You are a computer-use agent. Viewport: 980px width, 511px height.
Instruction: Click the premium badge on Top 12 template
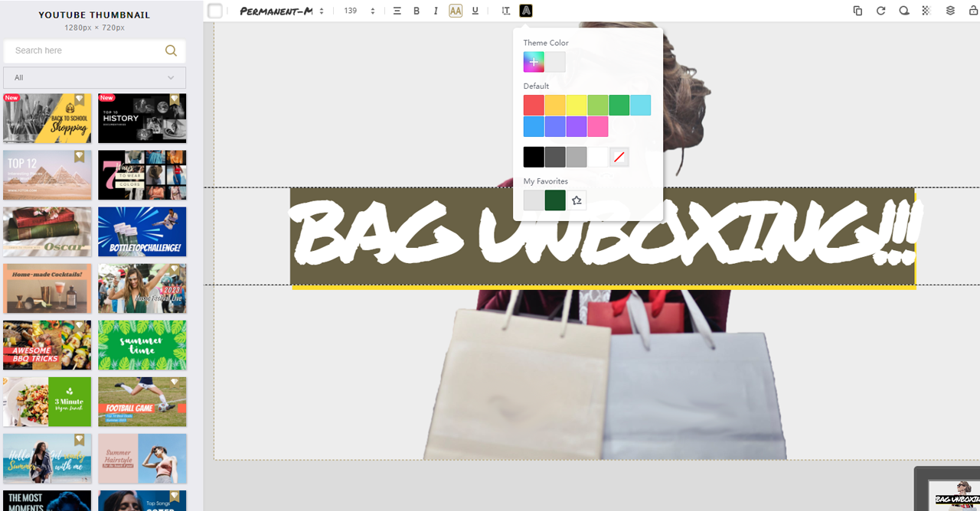80,155
